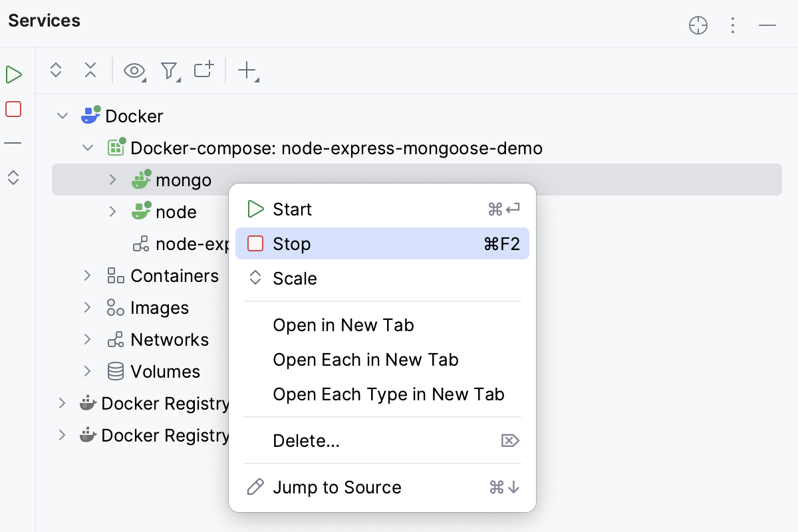Open the filter icon in the toolbar
798x532 pixels.
tap(170, 69)
